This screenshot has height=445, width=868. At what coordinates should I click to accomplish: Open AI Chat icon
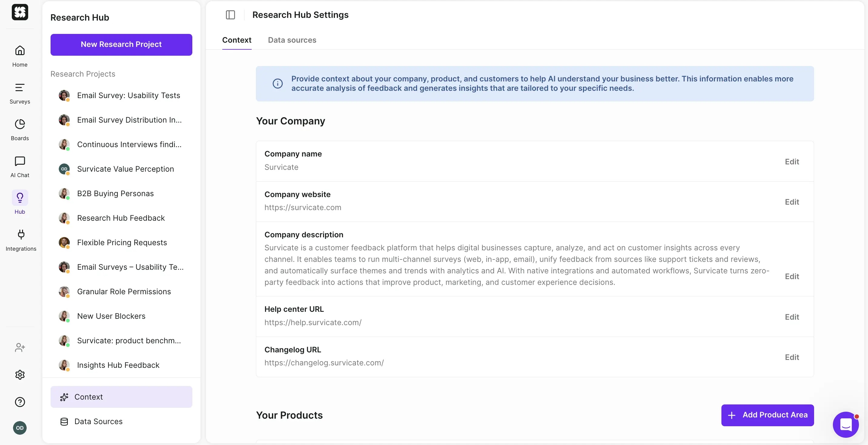pos(20,161)
